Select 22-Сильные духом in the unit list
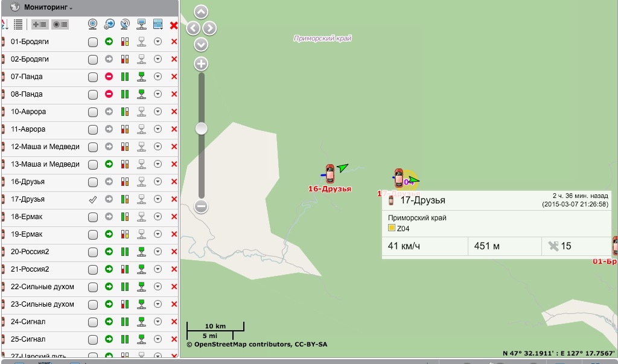 [x=42, y=287]
